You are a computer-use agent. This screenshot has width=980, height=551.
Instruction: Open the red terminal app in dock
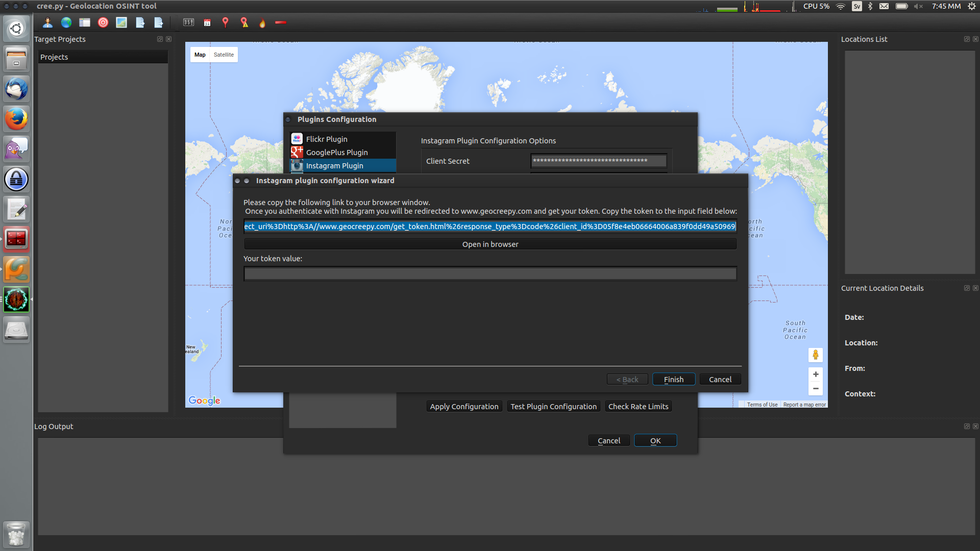click(x=16, y=239)
